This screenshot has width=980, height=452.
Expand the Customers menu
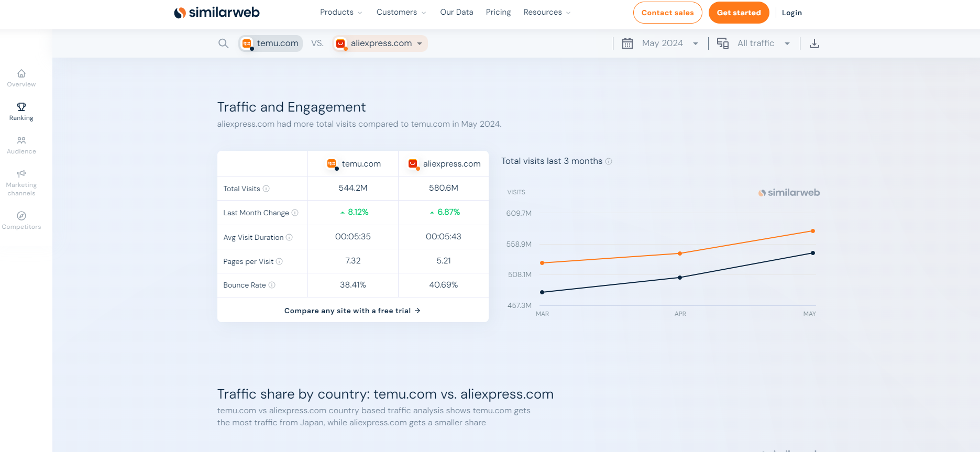coord(401,12)
